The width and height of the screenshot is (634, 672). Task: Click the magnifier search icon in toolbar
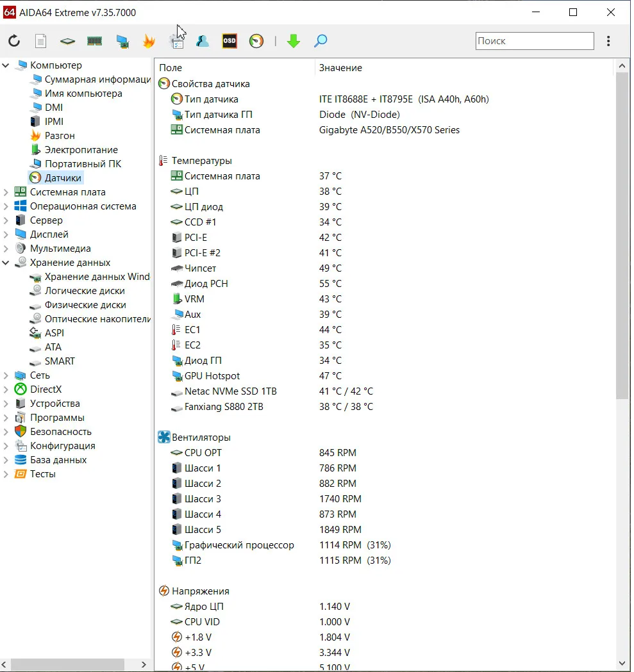tap(321, 41)
